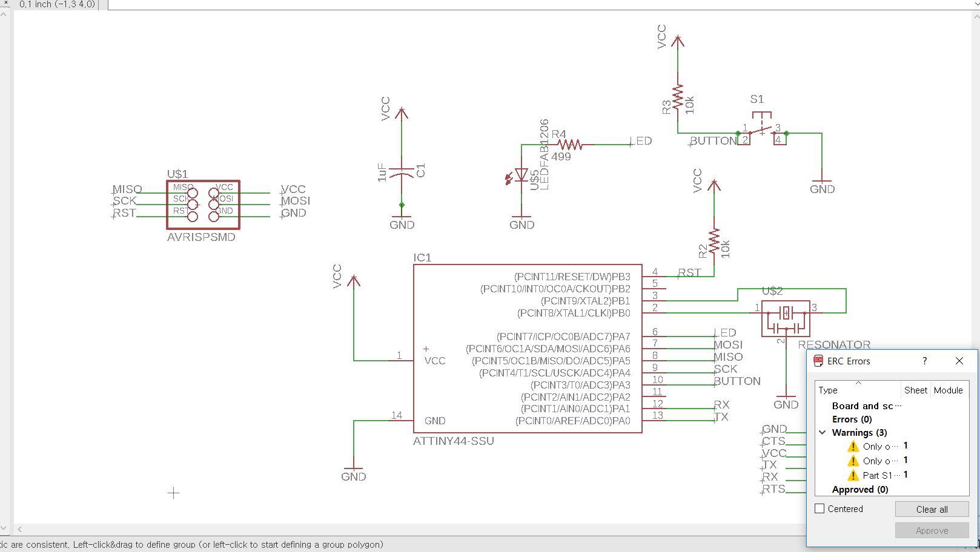Click the VCC arrow feeding IC1 pin 1
Image resolution: width=980 pixels, height=552 pixels.
point(354,280)
